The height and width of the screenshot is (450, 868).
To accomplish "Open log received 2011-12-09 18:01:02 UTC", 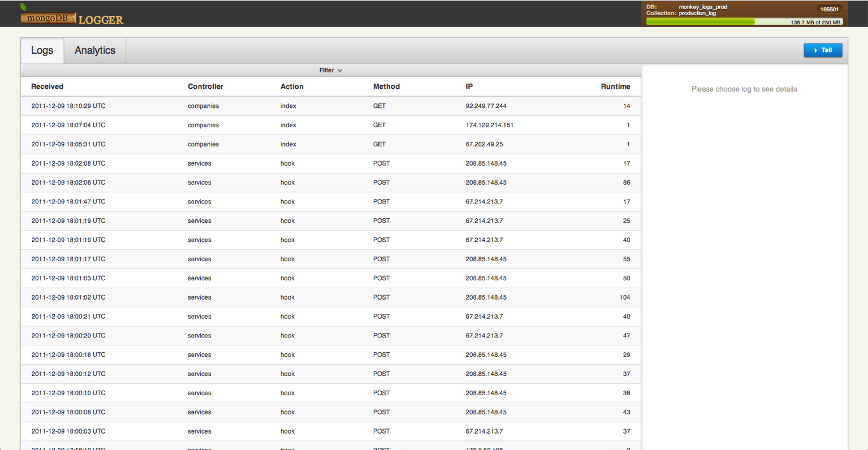I will [331, 297].
